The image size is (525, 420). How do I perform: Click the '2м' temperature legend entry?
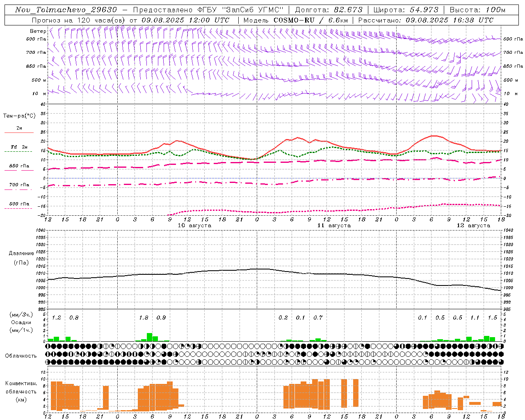[x=19, y=128]
